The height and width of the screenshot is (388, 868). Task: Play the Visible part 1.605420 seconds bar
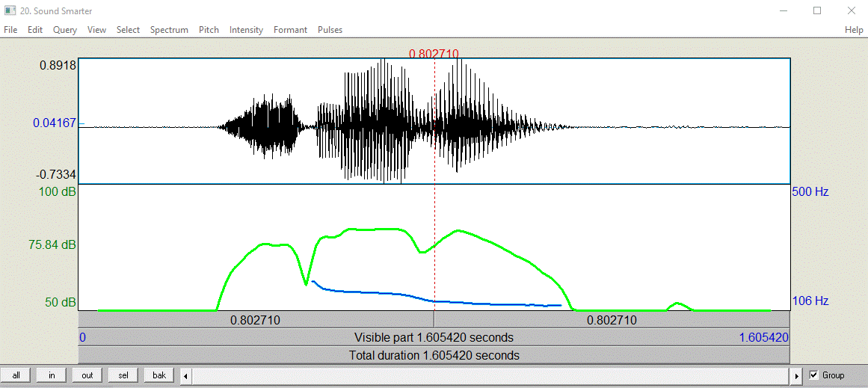(434, 337)
